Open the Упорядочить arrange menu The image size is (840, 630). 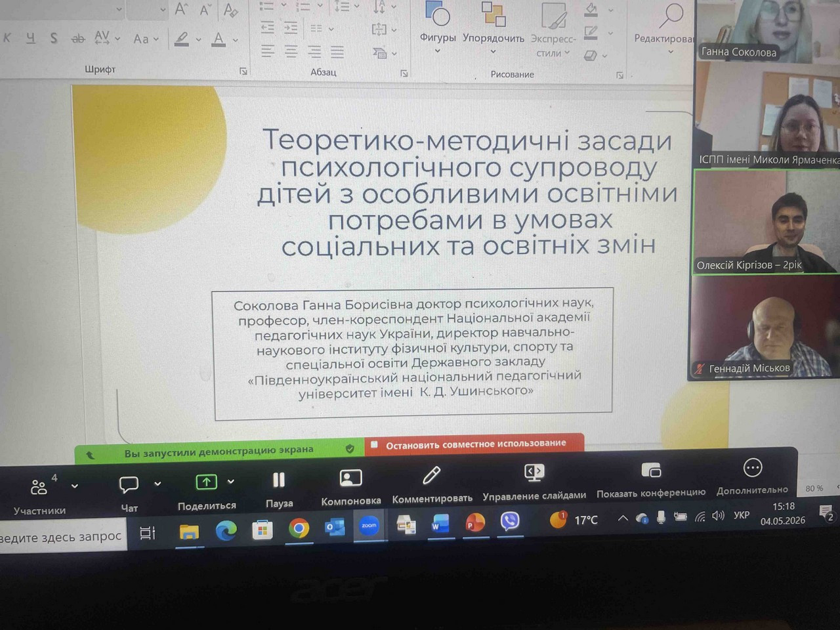[493, 28]
